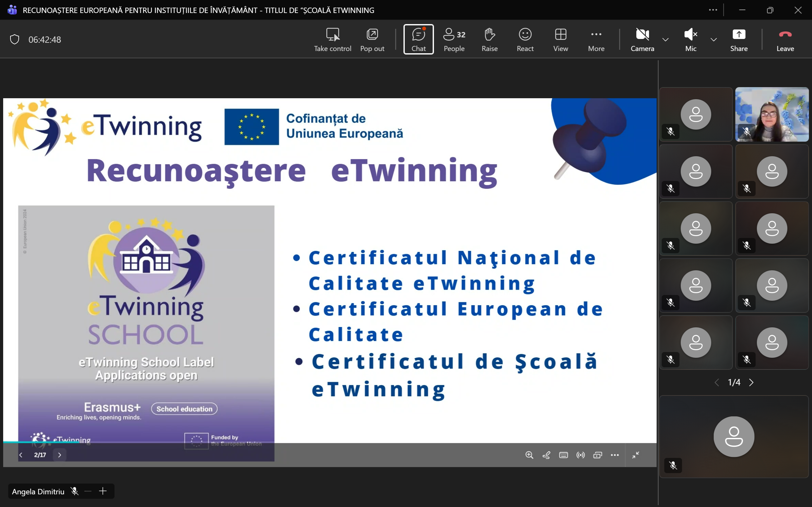This screenshot has height=507, width=812.
Task: Leave the meeting
Action: [x=785, y=39]
